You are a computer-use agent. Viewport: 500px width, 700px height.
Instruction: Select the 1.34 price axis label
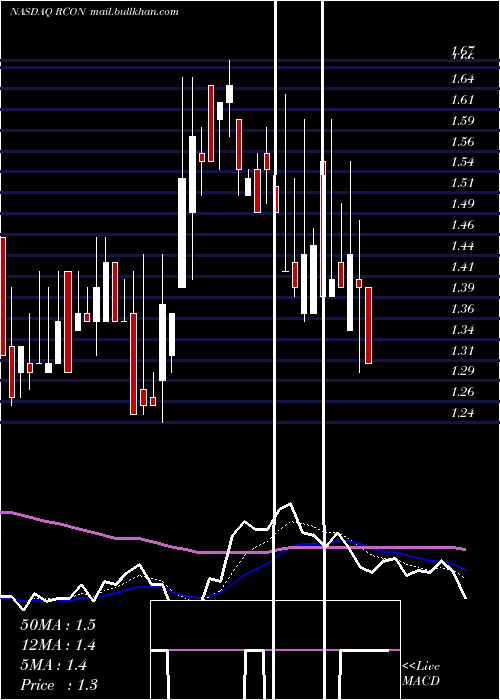coord(462,329)
